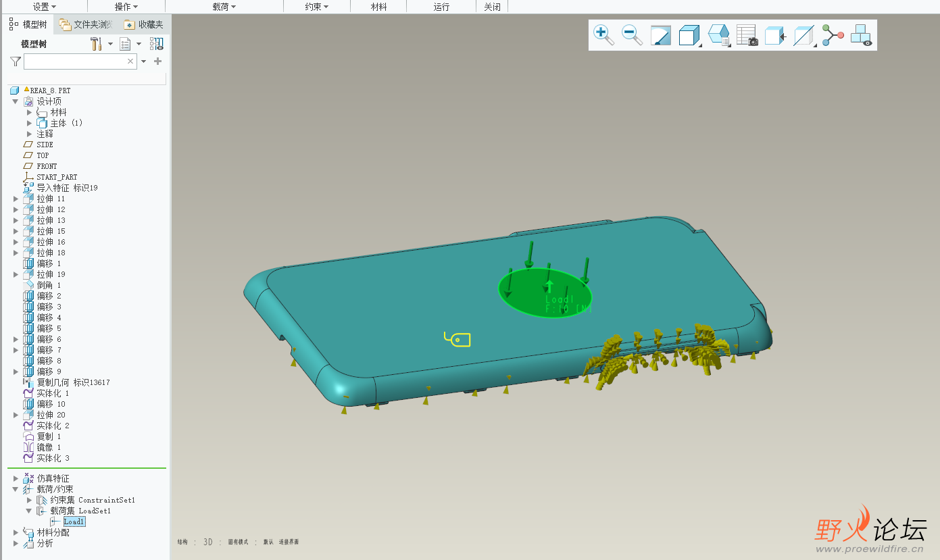Click the yellow annotation tag in viewport
Screen dimensions: 940x560
[457, 339]
